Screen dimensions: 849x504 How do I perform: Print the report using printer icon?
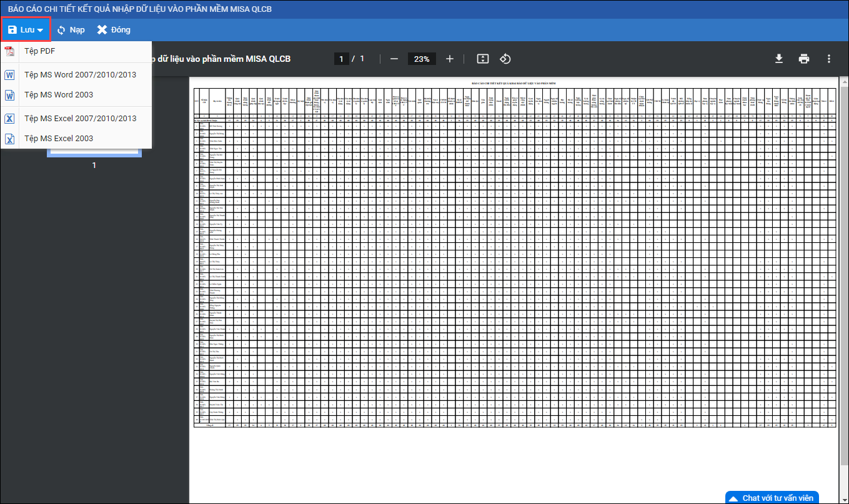click(x=804, y=59)
